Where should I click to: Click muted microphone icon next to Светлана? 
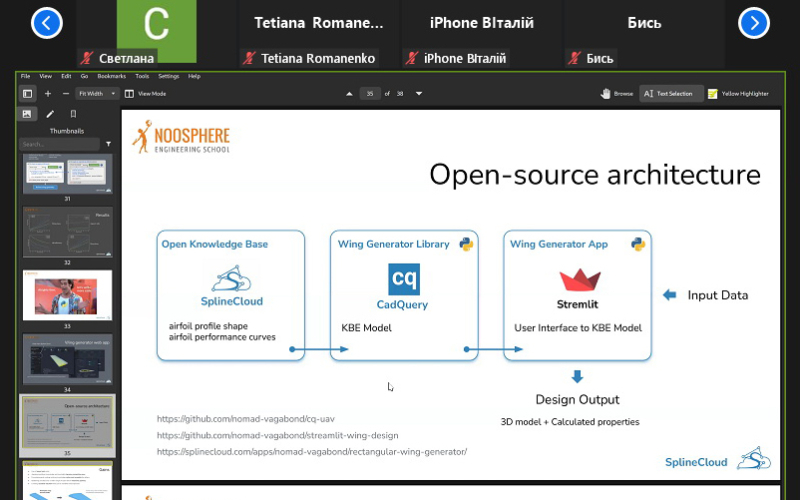pyautogui.click(x=86, y=58)
